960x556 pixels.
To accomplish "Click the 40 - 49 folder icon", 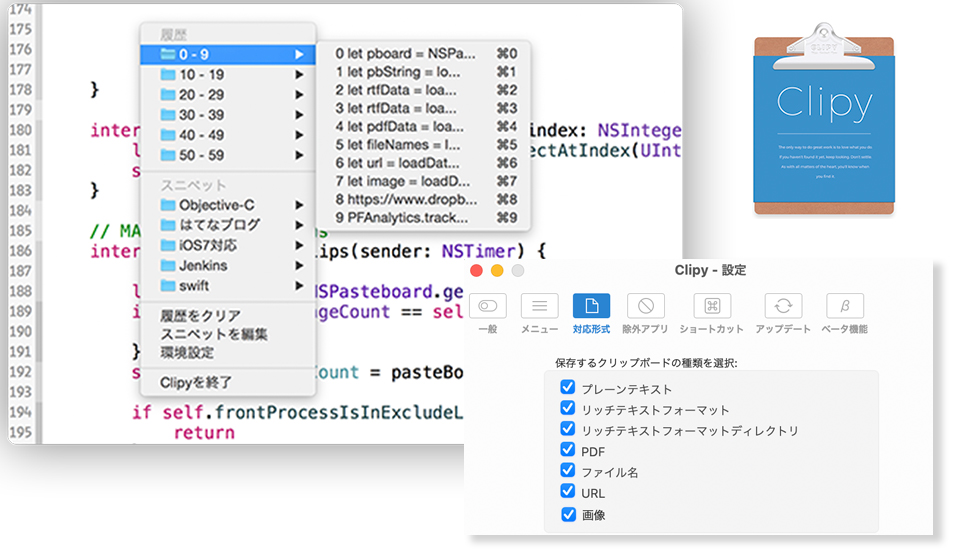I will (x=168, y=135).
